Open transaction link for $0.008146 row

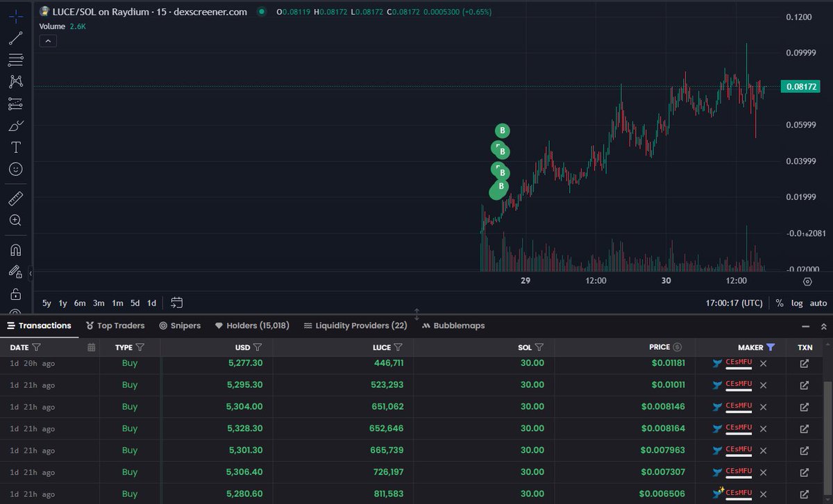805,406
